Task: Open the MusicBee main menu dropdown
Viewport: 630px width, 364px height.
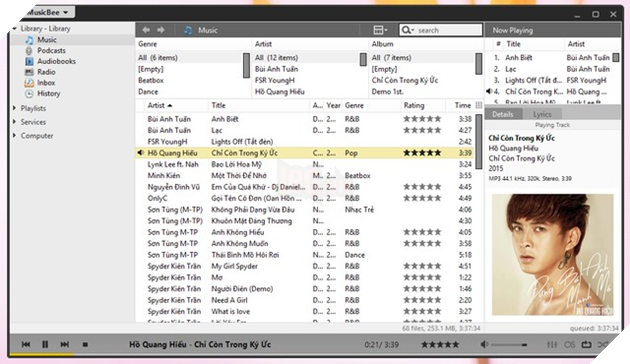Action: click(x=47, y=12)
